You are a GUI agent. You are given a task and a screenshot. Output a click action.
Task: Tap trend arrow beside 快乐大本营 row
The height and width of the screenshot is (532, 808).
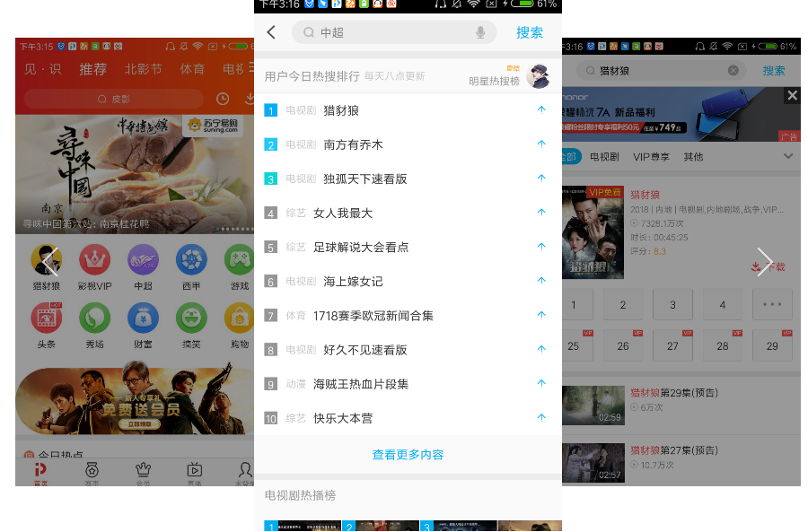(x=541, y=418)
